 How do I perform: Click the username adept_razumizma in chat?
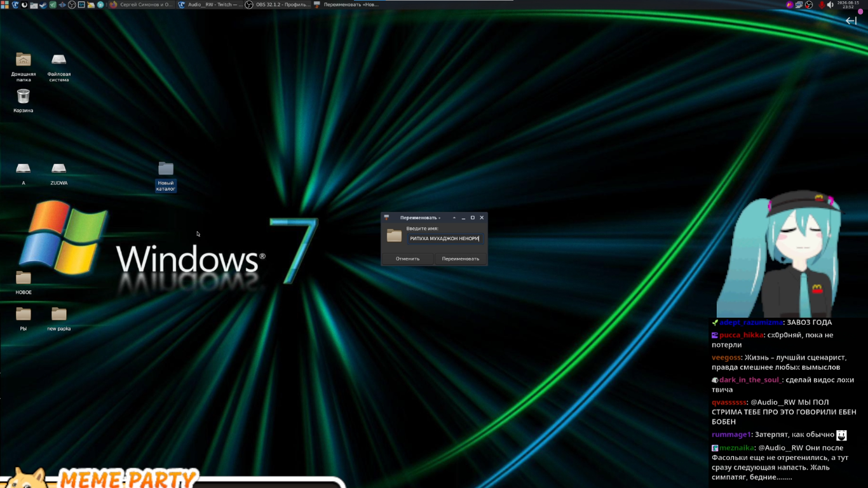pyautogui.click(x=751, y=322)
